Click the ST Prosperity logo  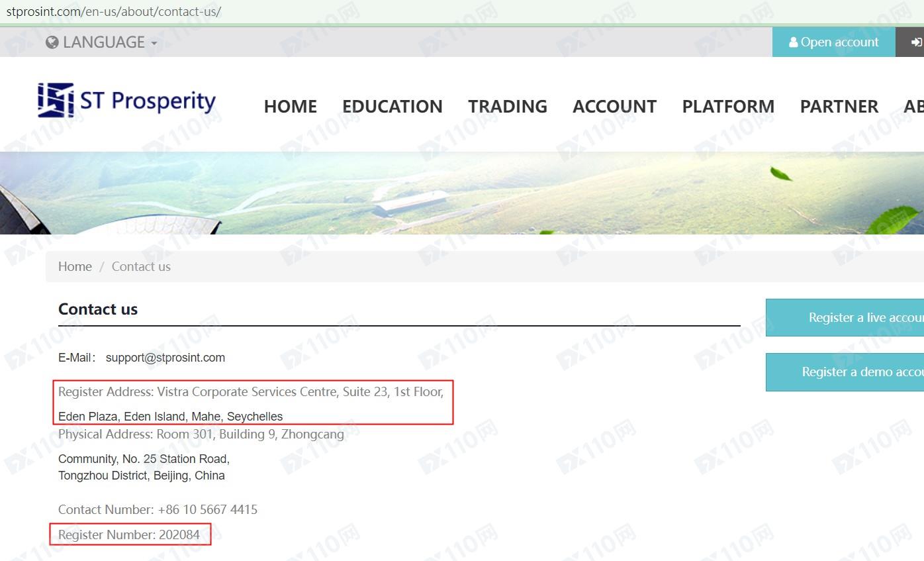click(126, 101)
